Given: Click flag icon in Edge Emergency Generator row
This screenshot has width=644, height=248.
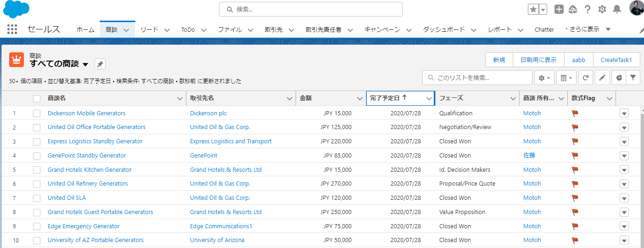Looking at the screenshot, I should [575, 226].
